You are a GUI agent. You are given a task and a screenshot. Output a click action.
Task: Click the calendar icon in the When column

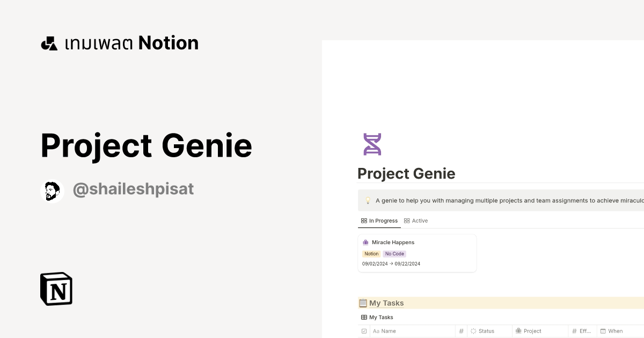point(603,331)
